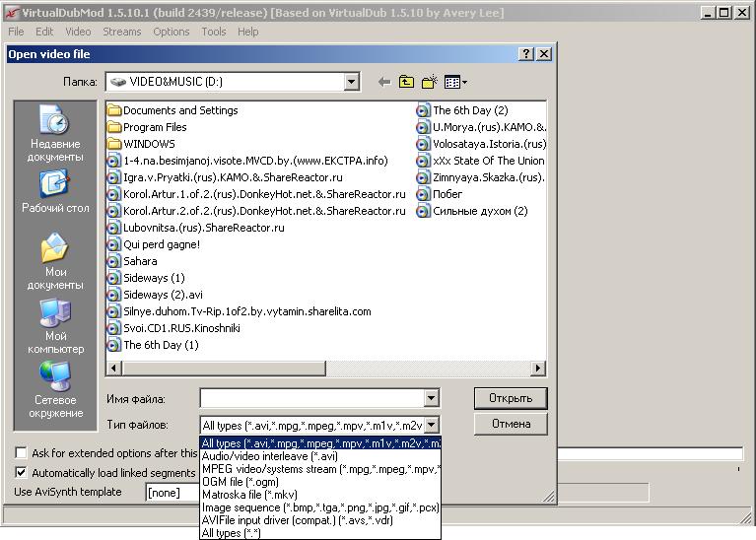Open the AviSynth template [none] combo box
The width and height of the screenshot is (756, 540).
(172, 493)
